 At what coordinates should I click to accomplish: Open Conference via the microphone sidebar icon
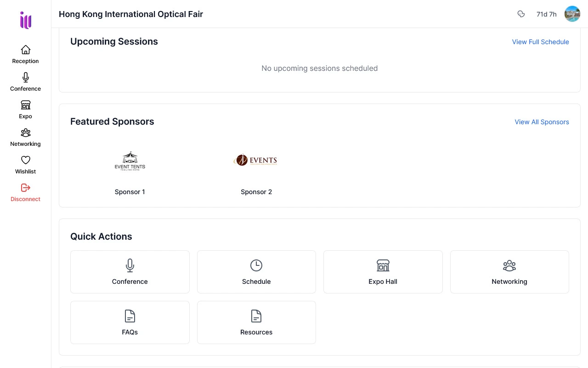coord(25,77)
